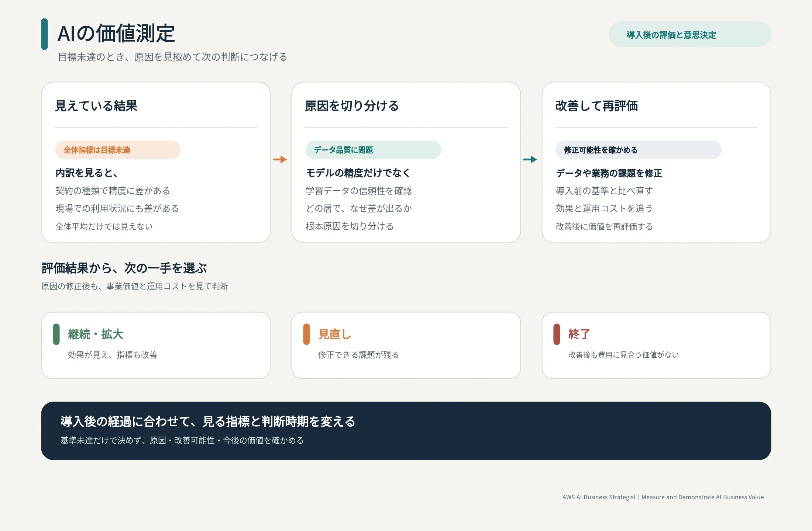Click the line 導入前の基準と比べ直す

click(605, 191)
